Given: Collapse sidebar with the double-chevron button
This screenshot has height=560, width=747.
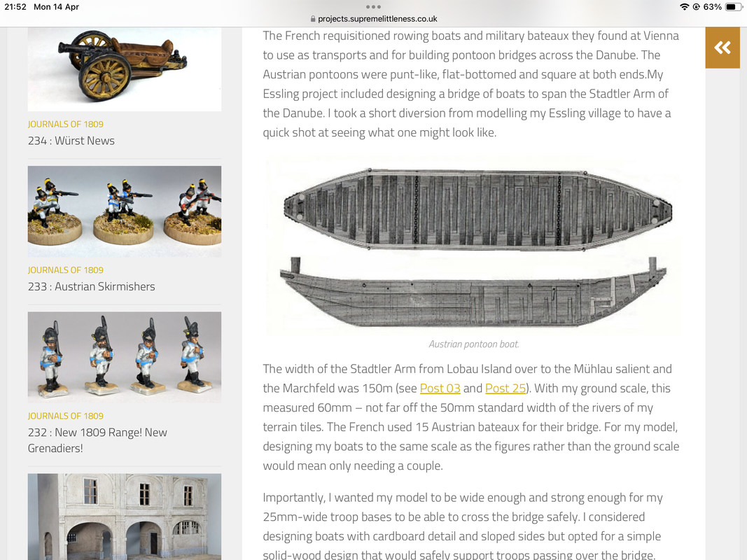Looking at the screenshot, I should pos(722,48).
